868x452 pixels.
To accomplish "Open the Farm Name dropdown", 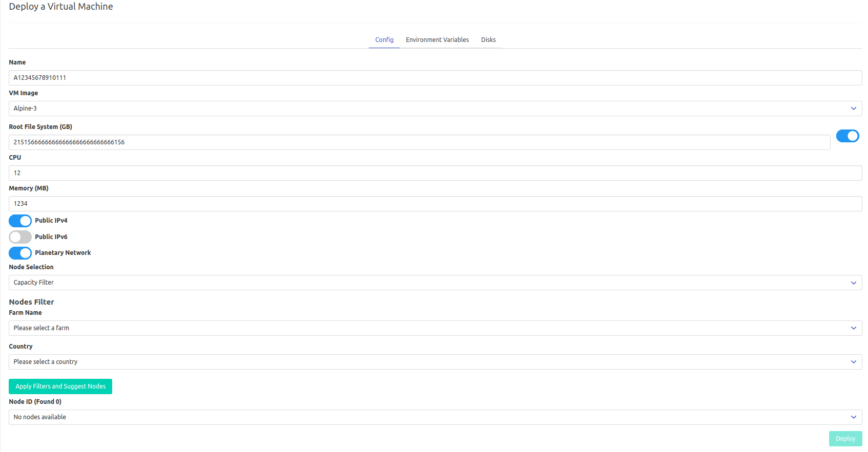I will (x=435, y=328).
